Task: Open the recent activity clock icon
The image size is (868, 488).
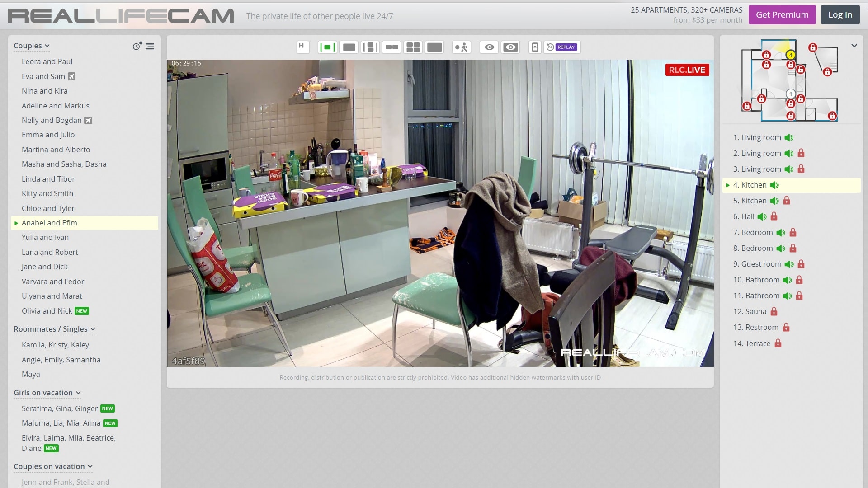Action: coord(137,46)
